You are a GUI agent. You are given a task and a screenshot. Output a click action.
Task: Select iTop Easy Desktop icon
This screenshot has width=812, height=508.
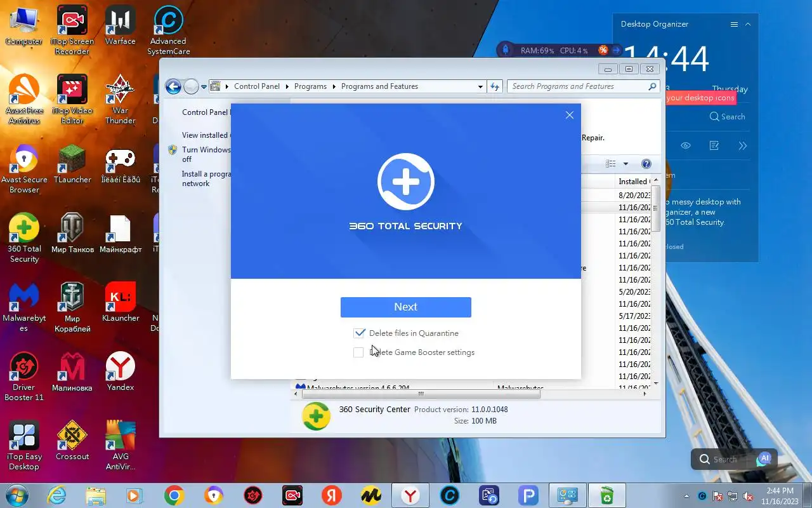point(24,445)
